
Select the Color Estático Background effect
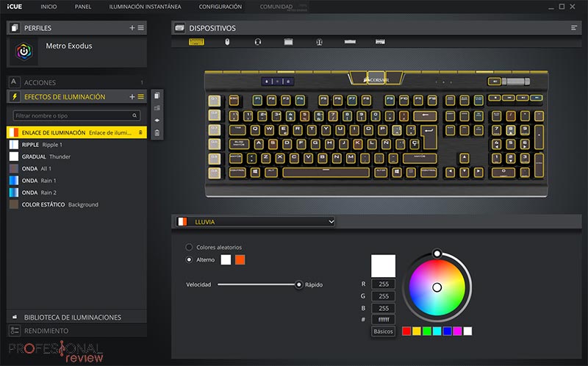tap(76, 204)
